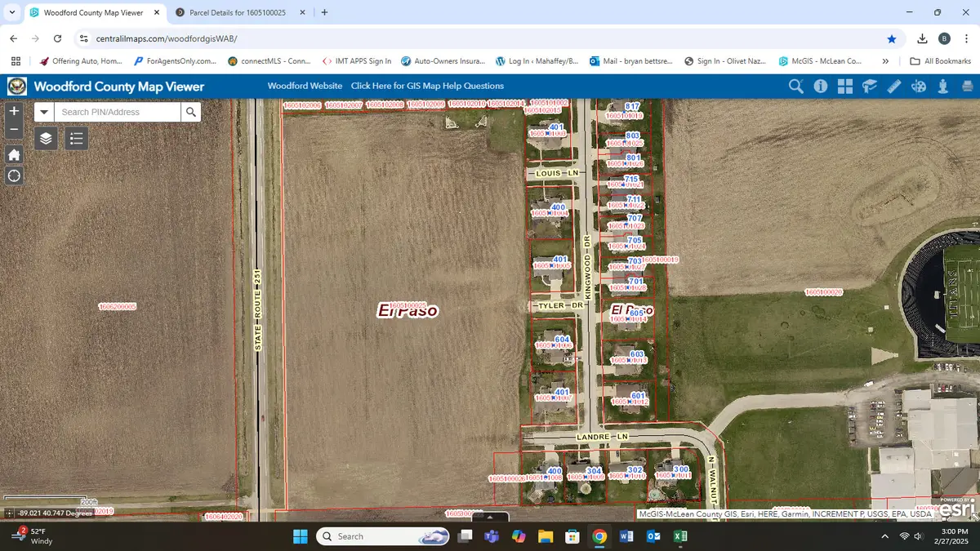
Task: Enable My Location tracking
Action: [x=14, y=176]
